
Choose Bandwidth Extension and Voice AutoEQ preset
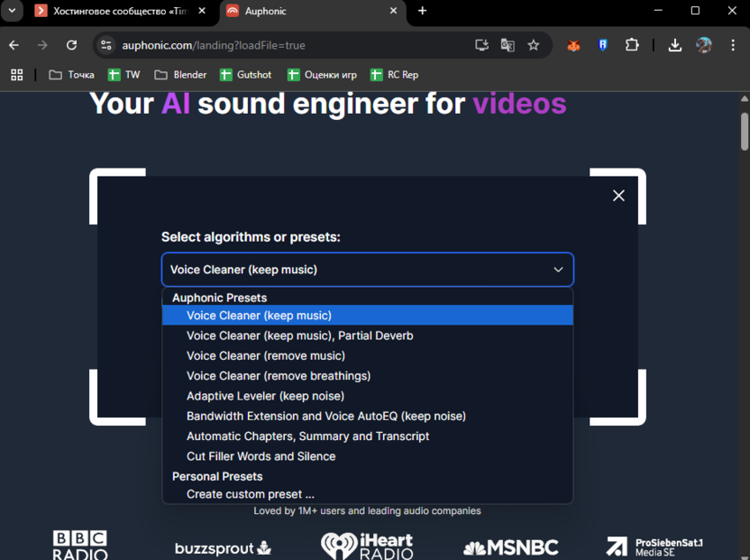(x=368, y=416)
